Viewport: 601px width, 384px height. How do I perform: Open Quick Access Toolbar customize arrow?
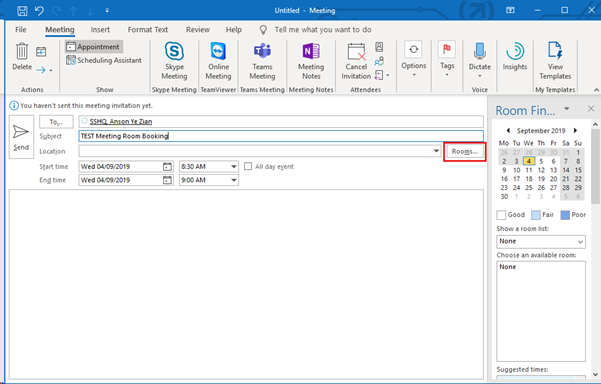coord(107,10)
